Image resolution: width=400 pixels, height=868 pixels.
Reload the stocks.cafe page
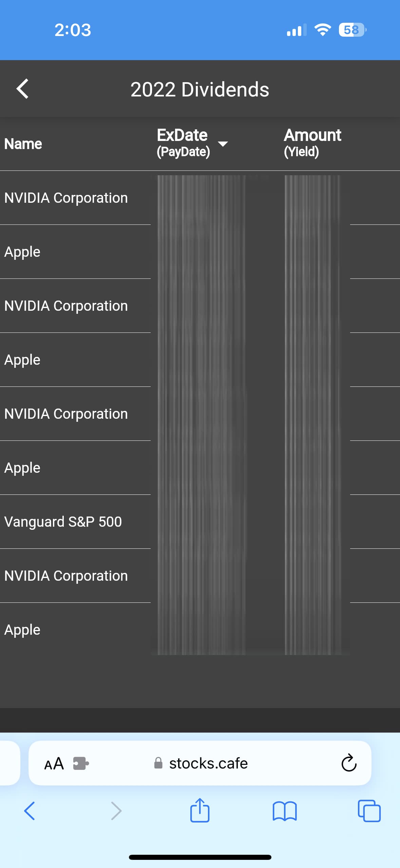349,763
